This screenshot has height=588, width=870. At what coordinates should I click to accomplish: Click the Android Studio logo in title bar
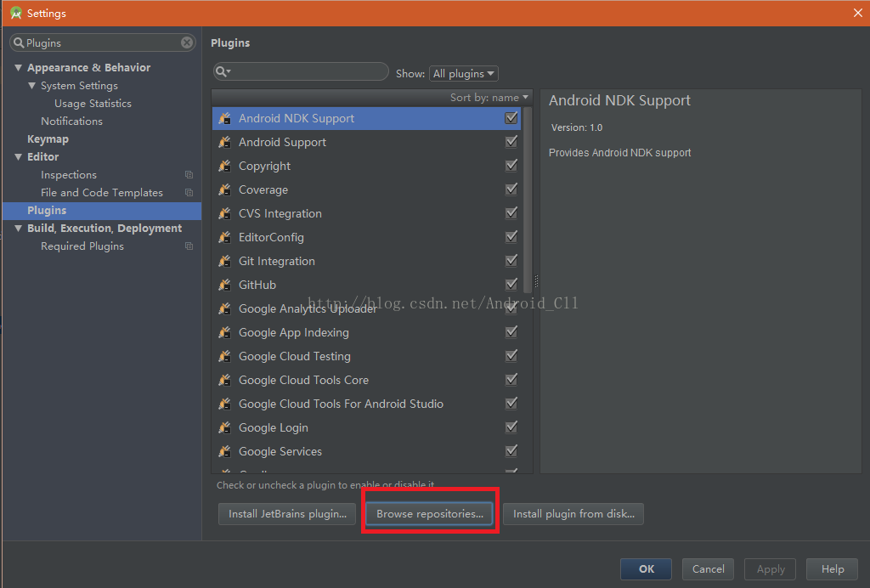(16, 13)
